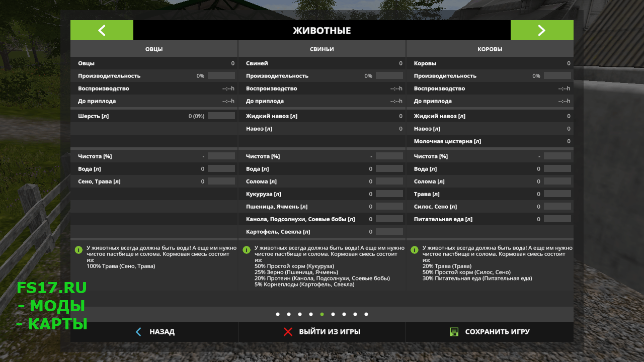Click the Шерсть [л] progress bar
The width and height of the screenshot is (644, 362).
(x=221, y=116)
